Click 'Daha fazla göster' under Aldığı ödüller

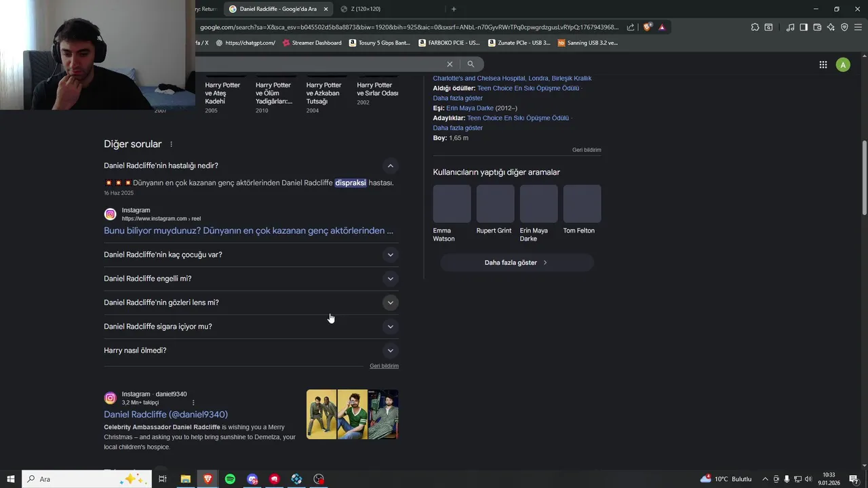click(x=458, y=98)
